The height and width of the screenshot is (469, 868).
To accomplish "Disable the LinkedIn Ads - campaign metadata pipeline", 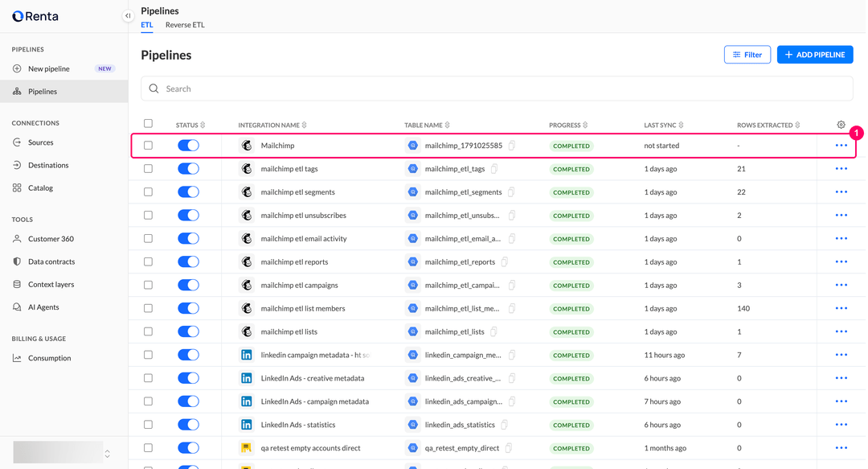I will pyautogui.click(x=188, y=401).
